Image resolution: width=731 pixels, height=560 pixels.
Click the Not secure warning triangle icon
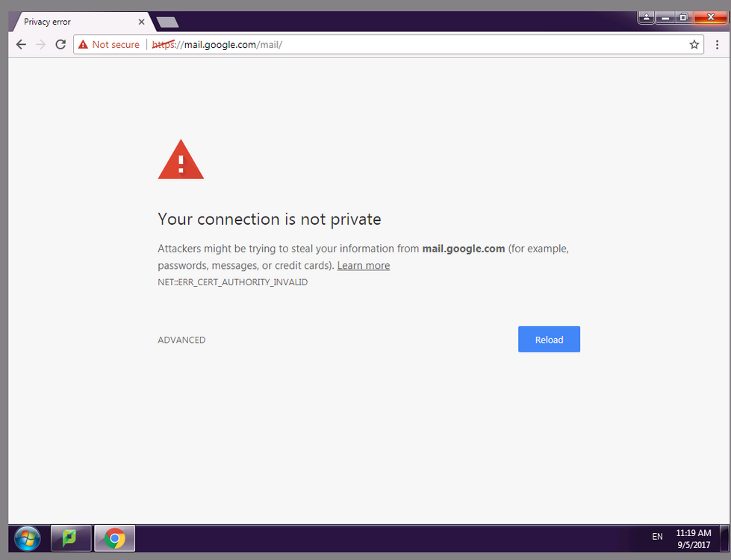point(83,45)
